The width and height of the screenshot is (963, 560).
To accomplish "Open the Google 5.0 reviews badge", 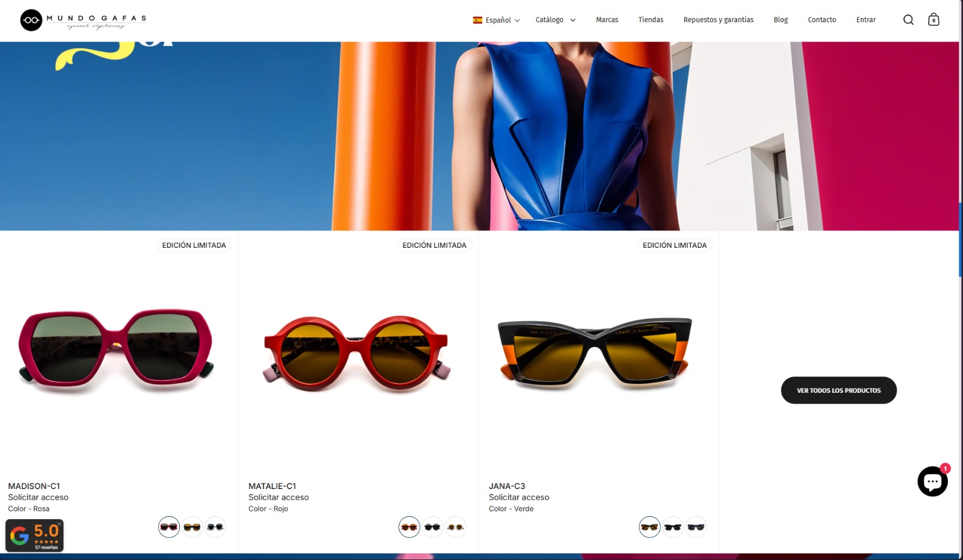I will click(34, 535).
